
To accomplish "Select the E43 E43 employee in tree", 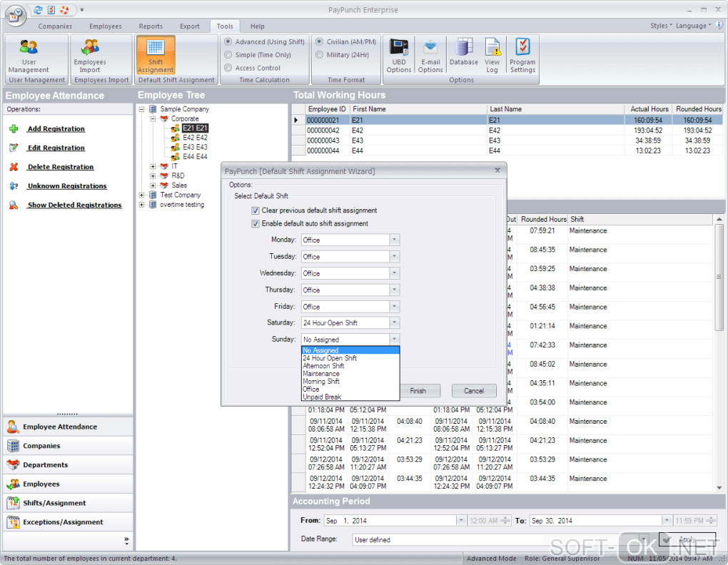I will (x=195, y=147).
